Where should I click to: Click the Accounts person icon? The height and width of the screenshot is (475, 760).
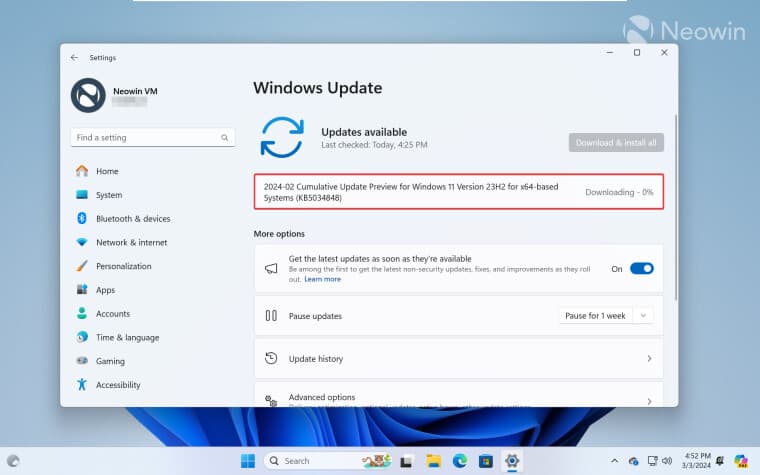82,313
